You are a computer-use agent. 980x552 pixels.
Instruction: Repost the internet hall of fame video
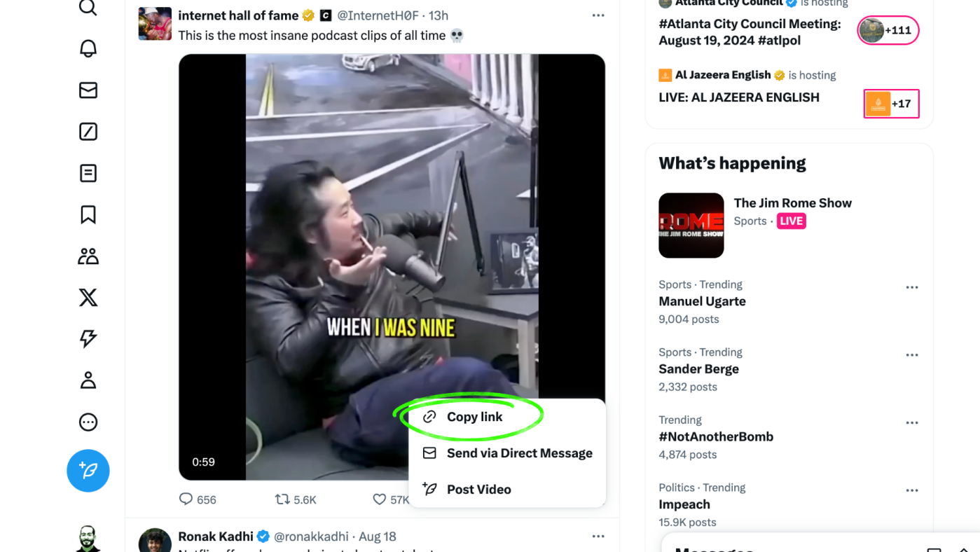point(282,499)
